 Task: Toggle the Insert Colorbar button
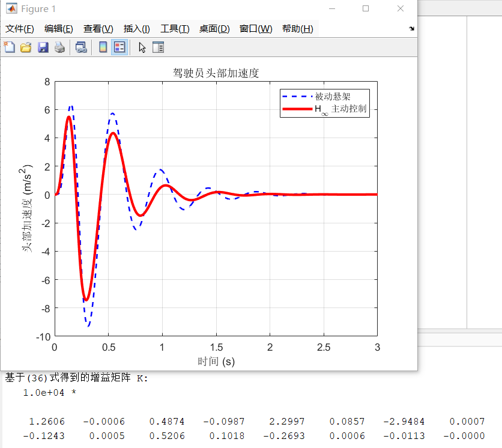103,47
